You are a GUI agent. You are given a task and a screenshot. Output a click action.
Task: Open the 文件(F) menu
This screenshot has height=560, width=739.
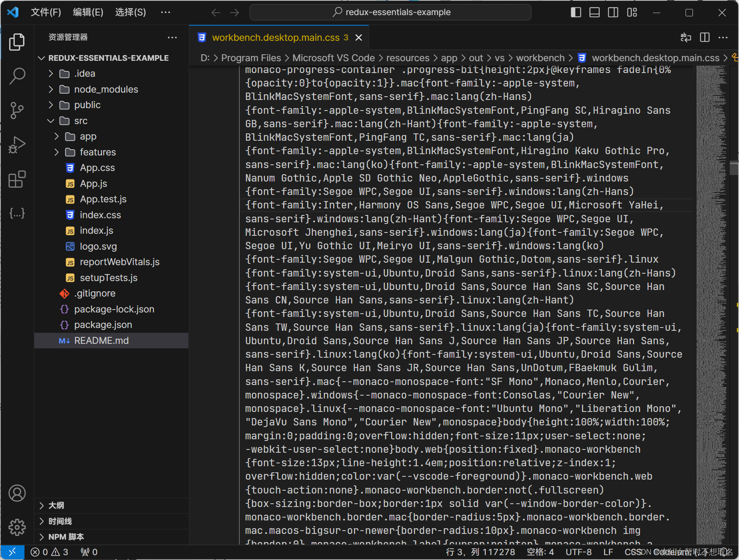(46, 12)
